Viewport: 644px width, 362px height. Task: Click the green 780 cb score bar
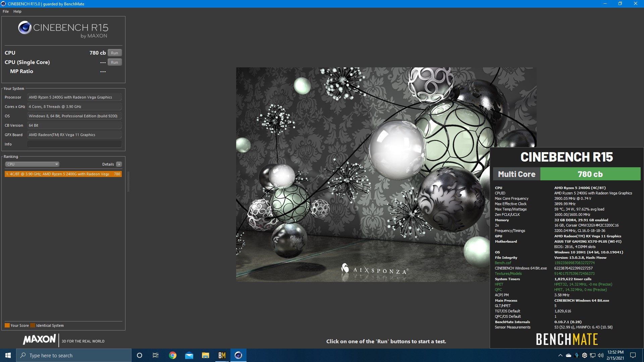coord(590,174)
